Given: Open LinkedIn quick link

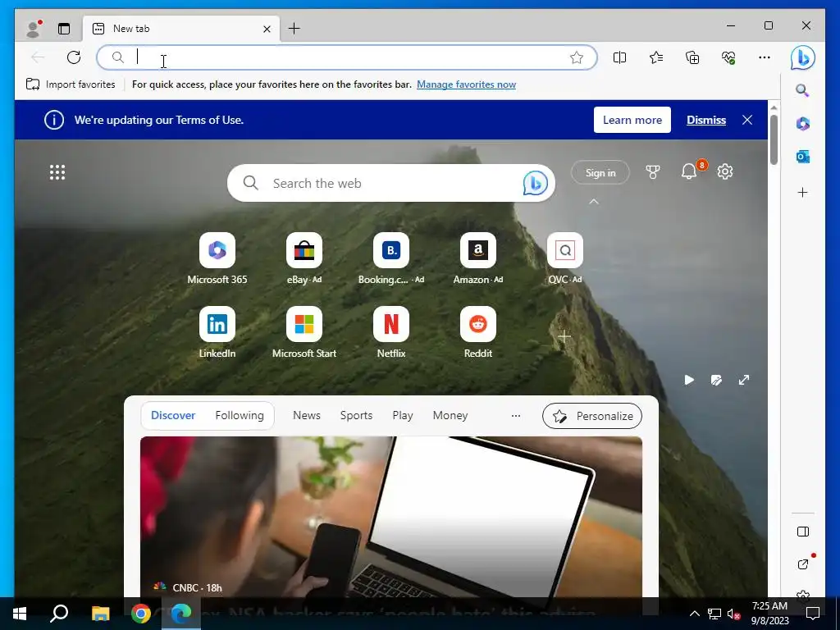Looking at the screenshot, I should click(217, 333).
